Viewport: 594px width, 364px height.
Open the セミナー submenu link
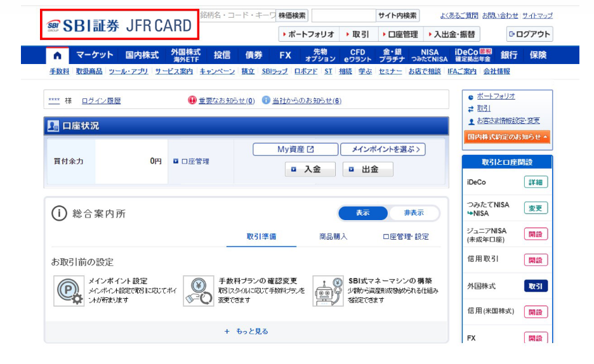coord(390,71)
